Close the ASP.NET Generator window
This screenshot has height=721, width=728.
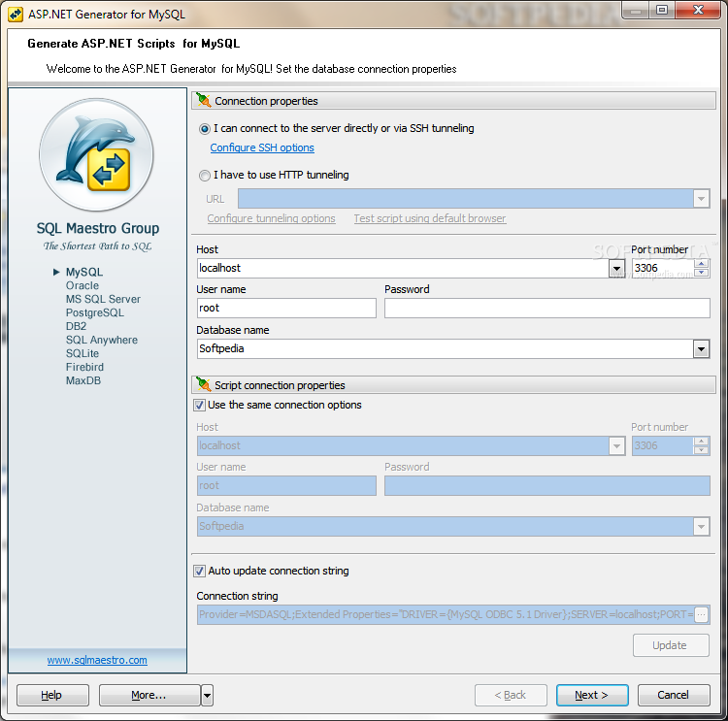tap(698, 11)
